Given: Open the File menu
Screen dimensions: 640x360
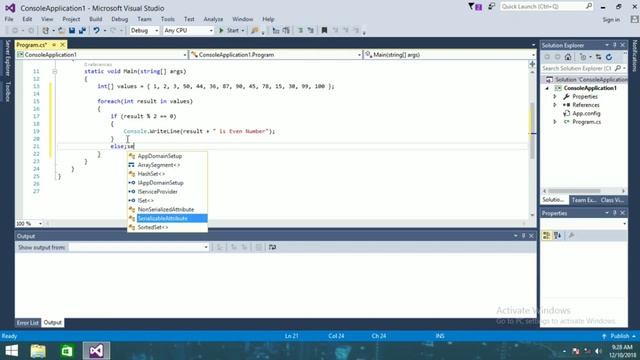Looking at the screenshot, I should point(9,19).
